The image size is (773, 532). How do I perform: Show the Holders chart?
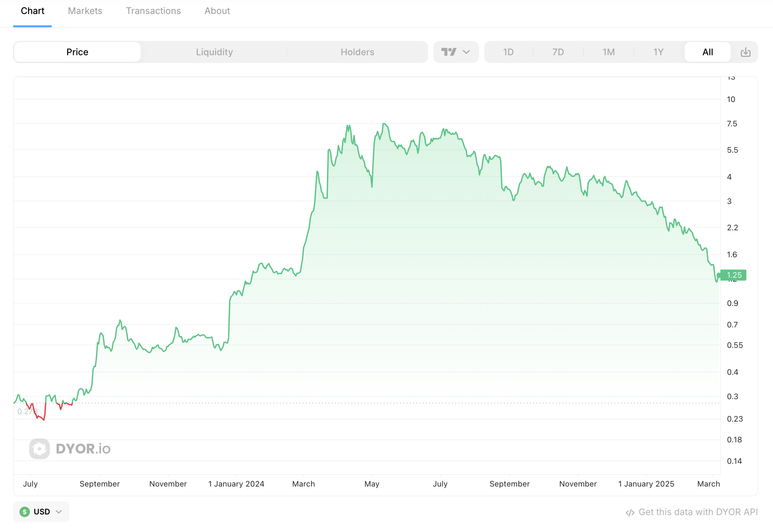(x=357, y=52)
